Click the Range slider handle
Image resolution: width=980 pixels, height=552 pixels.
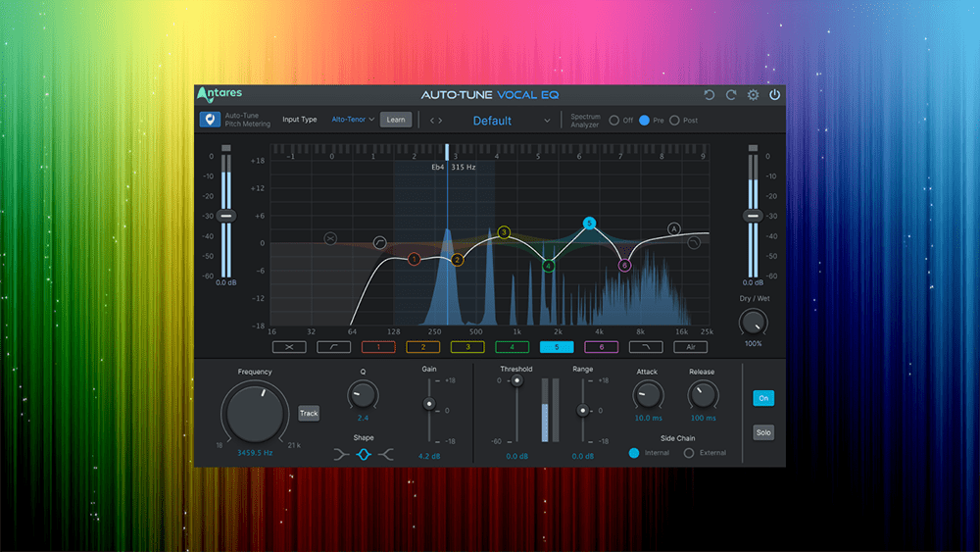582,411
